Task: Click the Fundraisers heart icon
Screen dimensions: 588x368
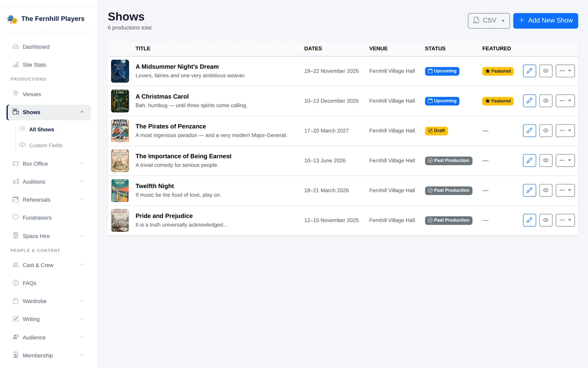Action: point(16,217)
